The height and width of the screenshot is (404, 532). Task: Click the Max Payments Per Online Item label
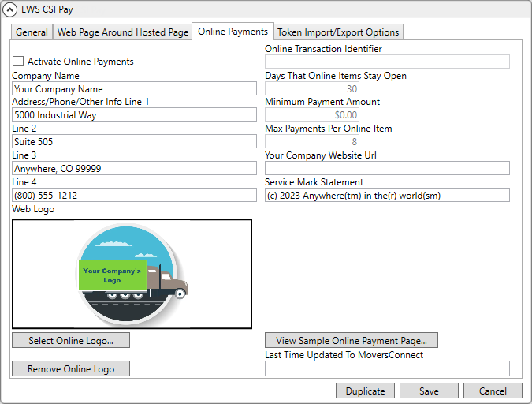click(x=329, y=129)
